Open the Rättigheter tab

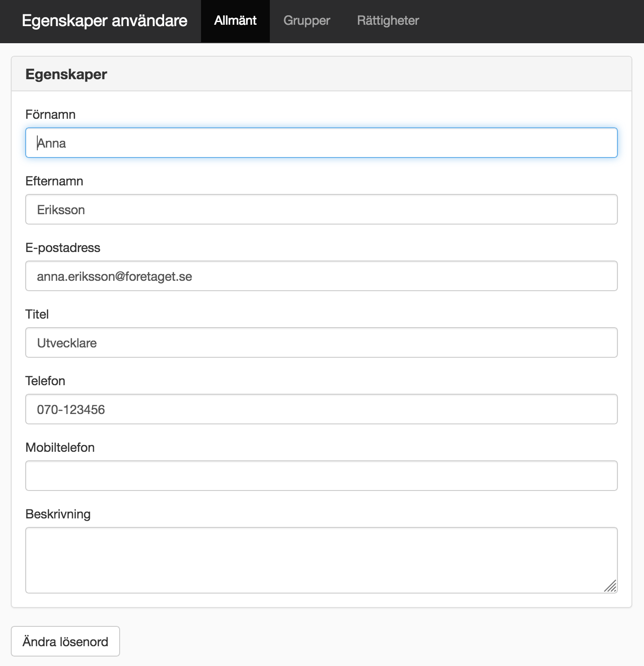click(x=388, y=21)
